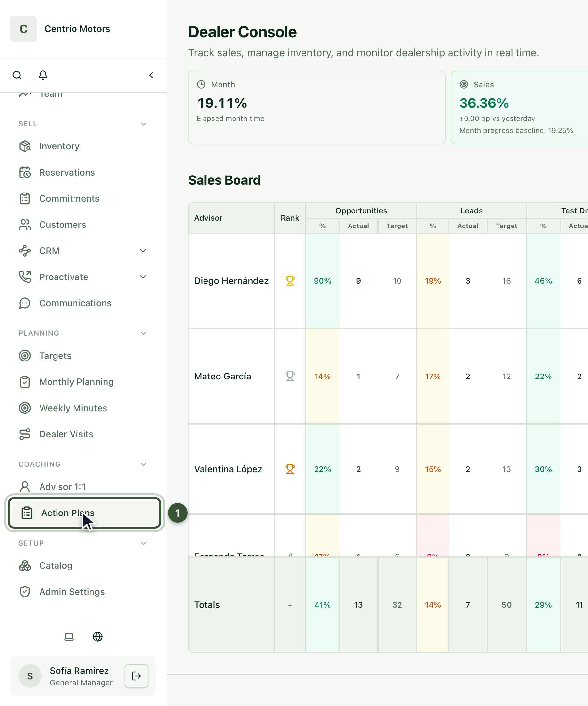Go to Reservations page
The height and width of the screenshot is (706, 588).
click(67, 173)
